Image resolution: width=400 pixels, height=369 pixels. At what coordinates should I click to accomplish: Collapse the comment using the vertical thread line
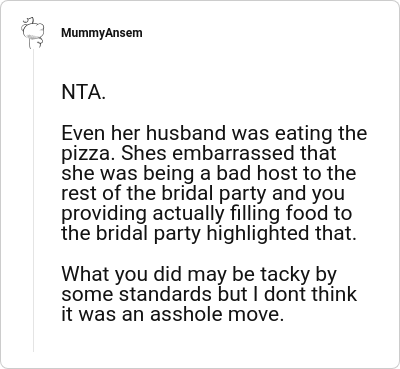(x=33, y=200)
